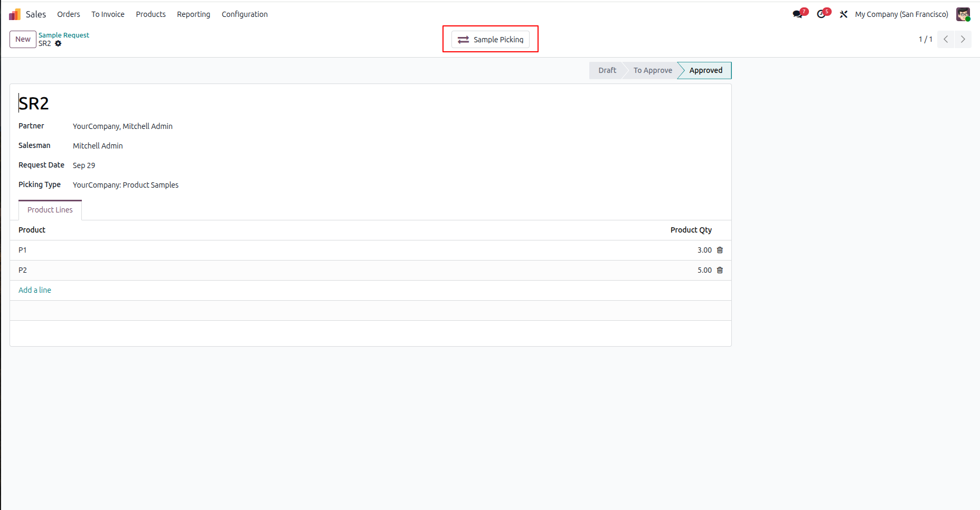Select the Picking Type field
The image size is (980, 510).
pos(126,185)
